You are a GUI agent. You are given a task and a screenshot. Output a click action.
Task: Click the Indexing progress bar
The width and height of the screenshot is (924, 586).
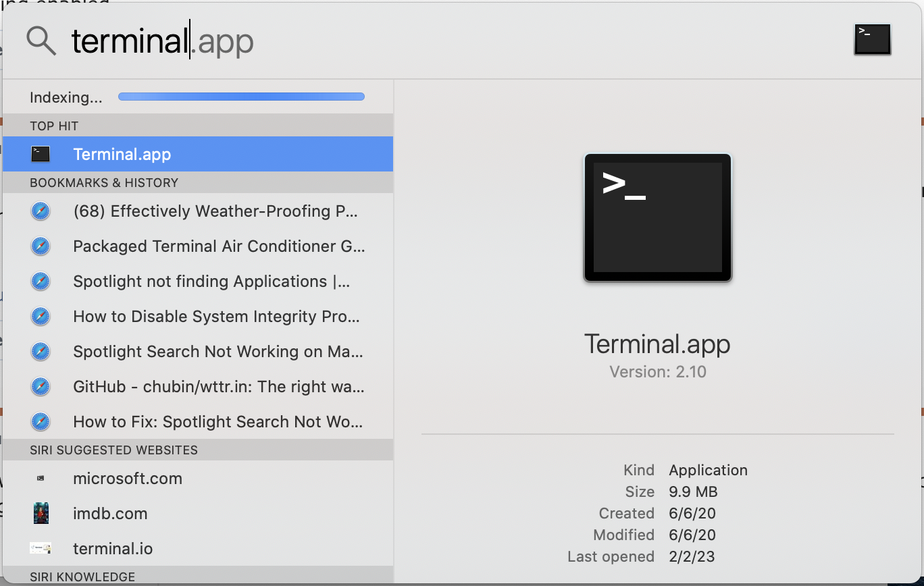pyautogui.click(x=241, y=97)
